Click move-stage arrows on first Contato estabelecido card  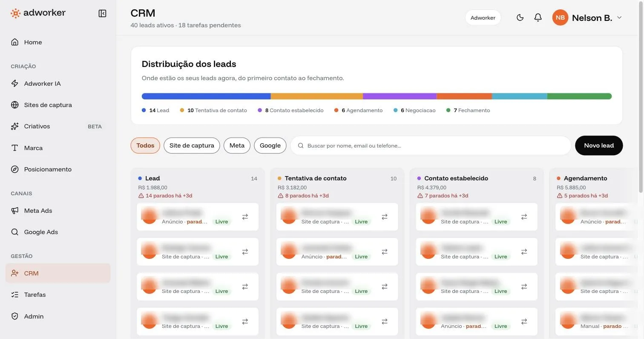[524, 217]
